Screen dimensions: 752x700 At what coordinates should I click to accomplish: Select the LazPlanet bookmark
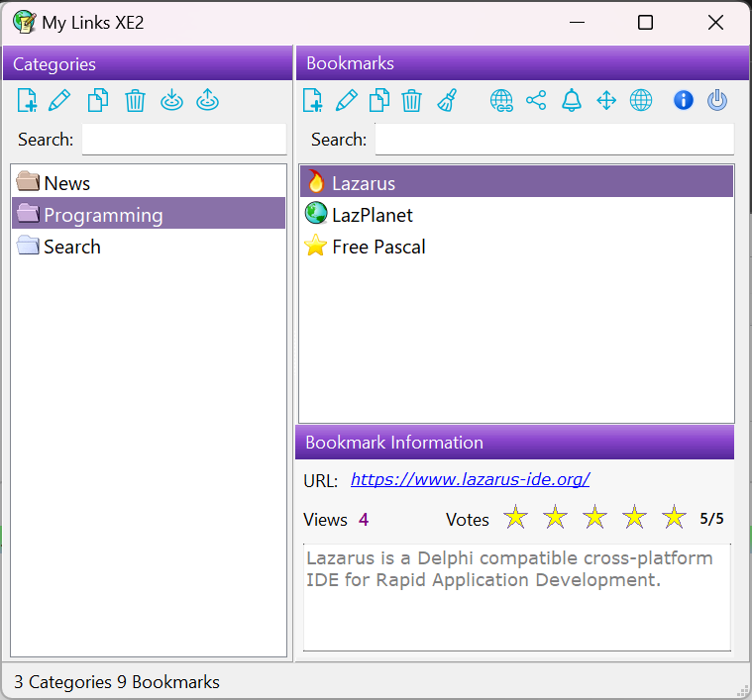coord(517,214)
